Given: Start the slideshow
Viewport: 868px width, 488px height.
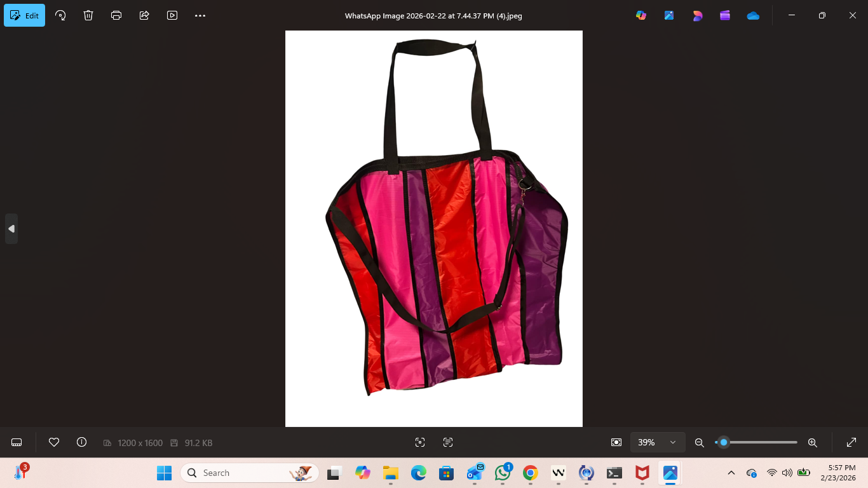Looking at the screenshot, I should pyautogui.click(x=172, y=15).
